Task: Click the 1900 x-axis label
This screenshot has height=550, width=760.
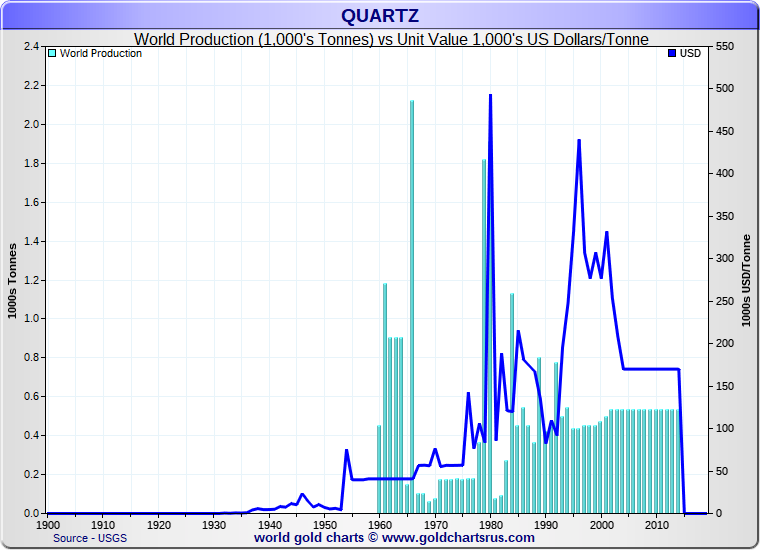Action: [48, 525]
